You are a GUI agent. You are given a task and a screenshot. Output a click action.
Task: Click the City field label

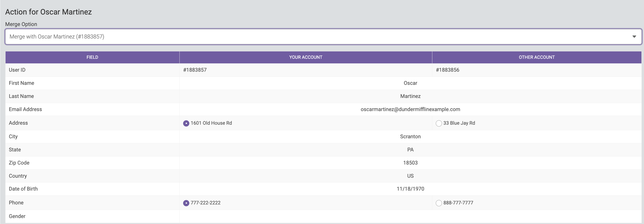(13, 136)
